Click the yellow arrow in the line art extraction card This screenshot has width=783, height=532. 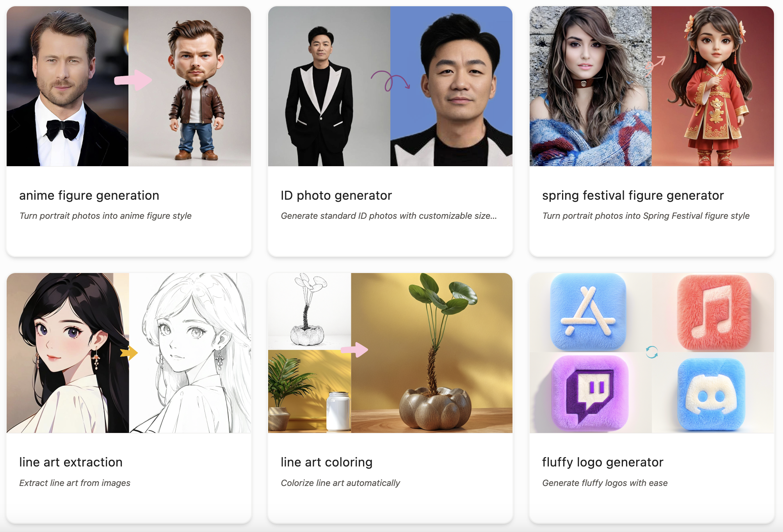[129, 353]
